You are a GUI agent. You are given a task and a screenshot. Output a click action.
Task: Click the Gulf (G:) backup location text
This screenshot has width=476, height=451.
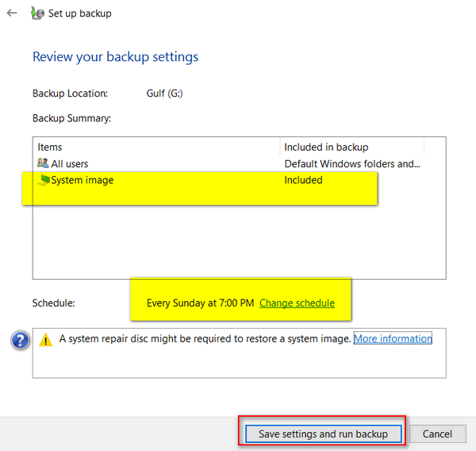164,94
